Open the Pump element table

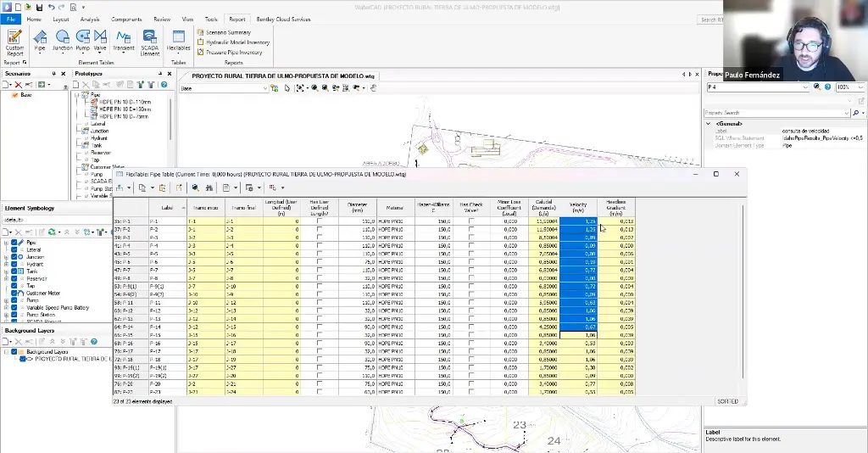[x=82, y=42]
